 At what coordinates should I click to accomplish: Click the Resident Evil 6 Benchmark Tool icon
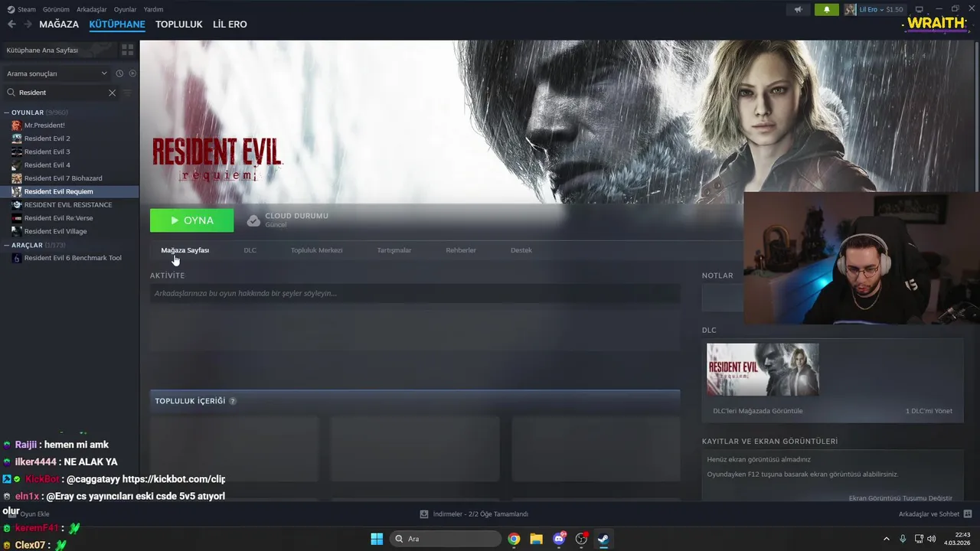coord(17,258)
